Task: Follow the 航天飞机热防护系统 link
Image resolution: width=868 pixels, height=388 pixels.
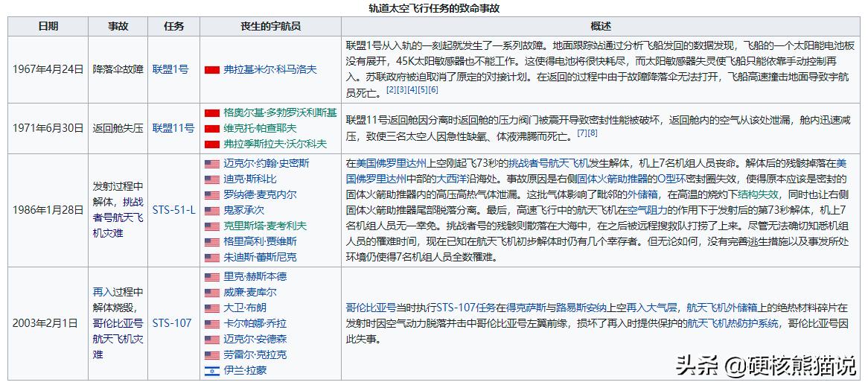Action: (733, 323)
